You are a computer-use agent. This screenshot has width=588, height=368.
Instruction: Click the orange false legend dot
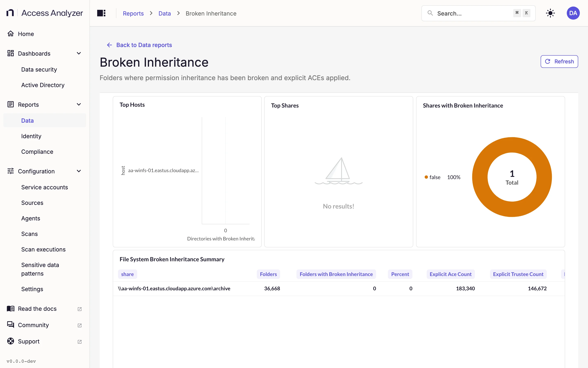[x=426, y=177]
